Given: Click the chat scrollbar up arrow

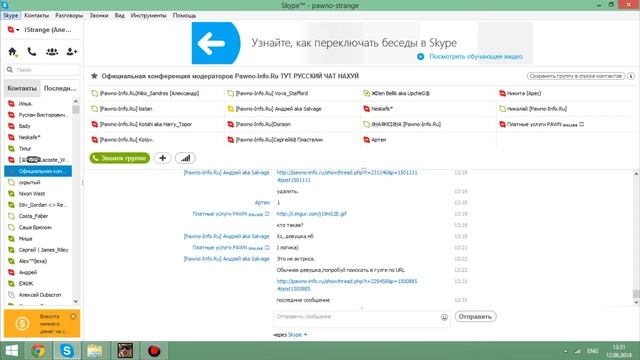Looking at the screenshot, I should pyautogui.click(x=636, y=174).
